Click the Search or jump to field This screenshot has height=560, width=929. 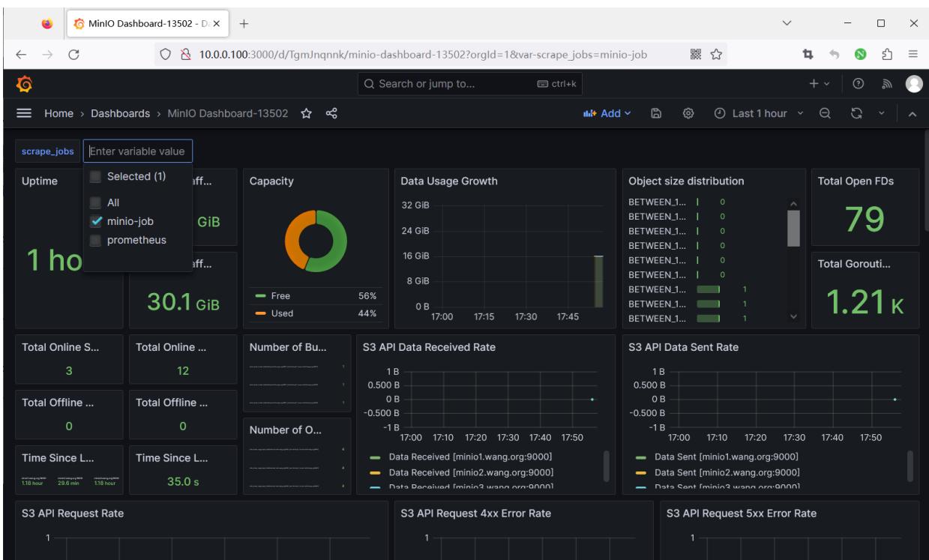point(469,84)
